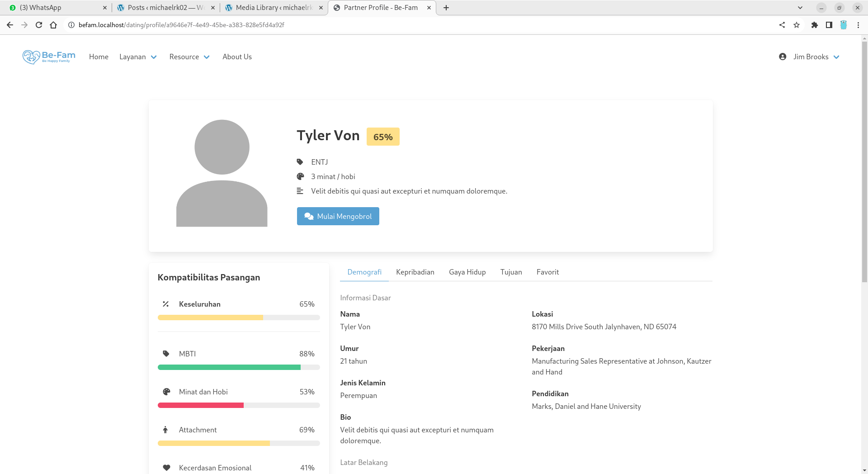Click the reload page icon
The width and height of the screenshot is (868, 474).
(x=39, y=25)
